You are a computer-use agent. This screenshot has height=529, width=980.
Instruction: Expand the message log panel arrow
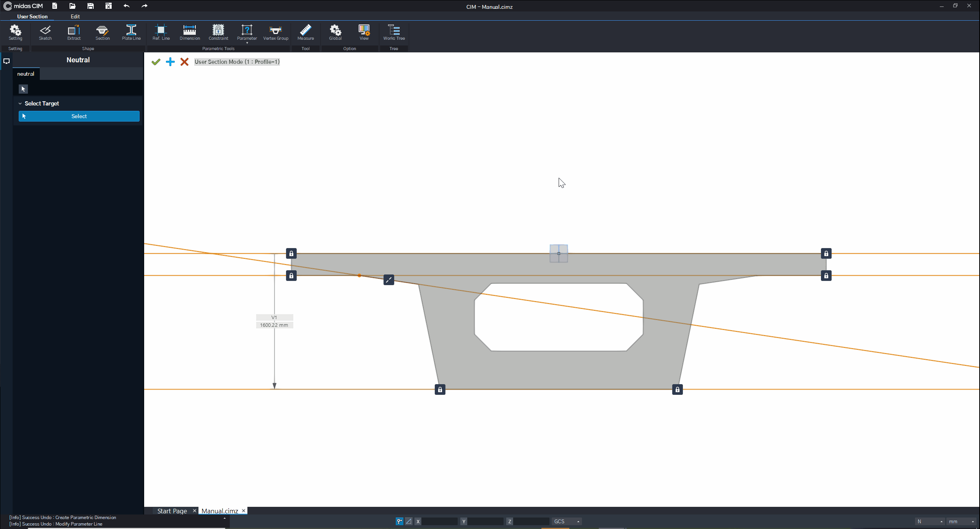tap(224, 518)
